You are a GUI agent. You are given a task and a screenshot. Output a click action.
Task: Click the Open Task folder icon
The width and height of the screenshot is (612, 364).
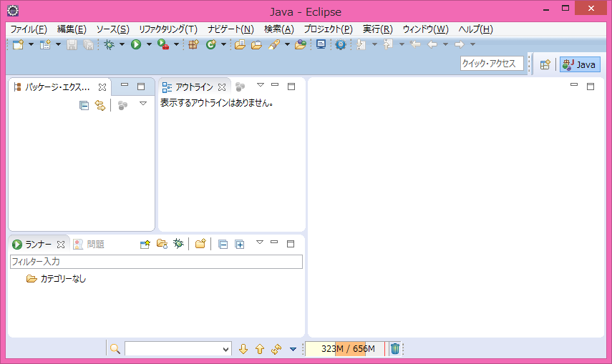pyautogui.click(x=256, y=44)
